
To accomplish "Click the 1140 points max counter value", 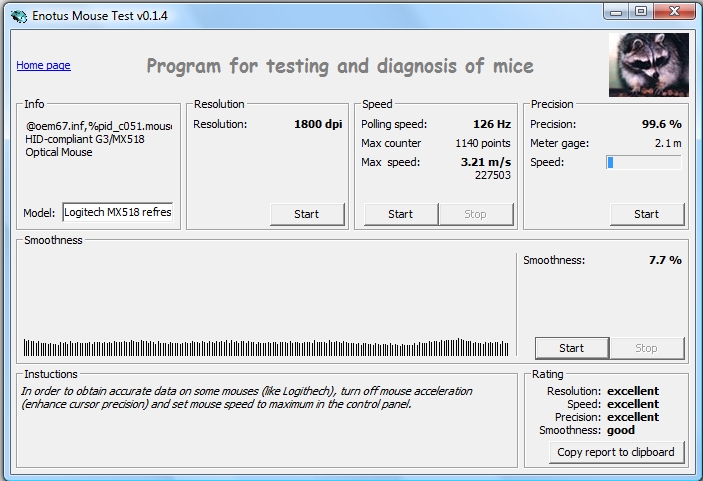I will [483, 143].
